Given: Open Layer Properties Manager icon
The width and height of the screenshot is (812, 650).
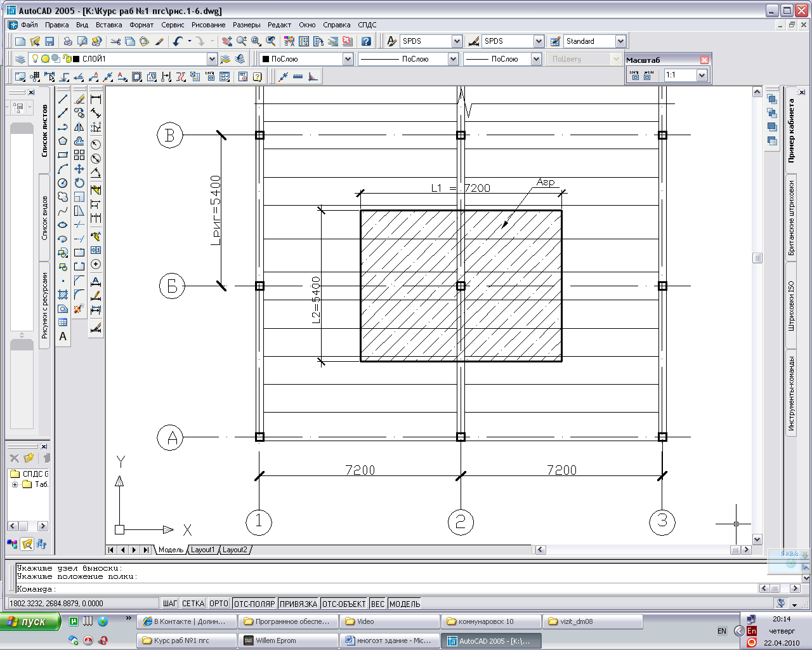Looking at the screenshot, I should click(x=20, y=59).
